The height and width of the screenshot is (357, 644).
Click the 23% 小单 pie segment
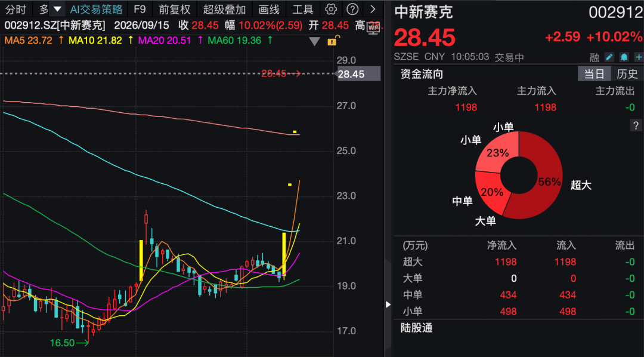click(497, 153)
